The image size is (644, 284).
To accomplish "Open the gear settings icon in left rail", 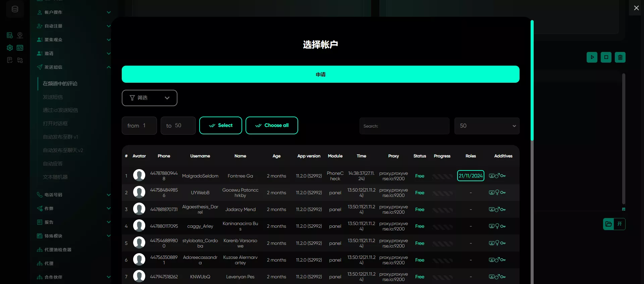I will pyautogui.click(x=10, y=48).
